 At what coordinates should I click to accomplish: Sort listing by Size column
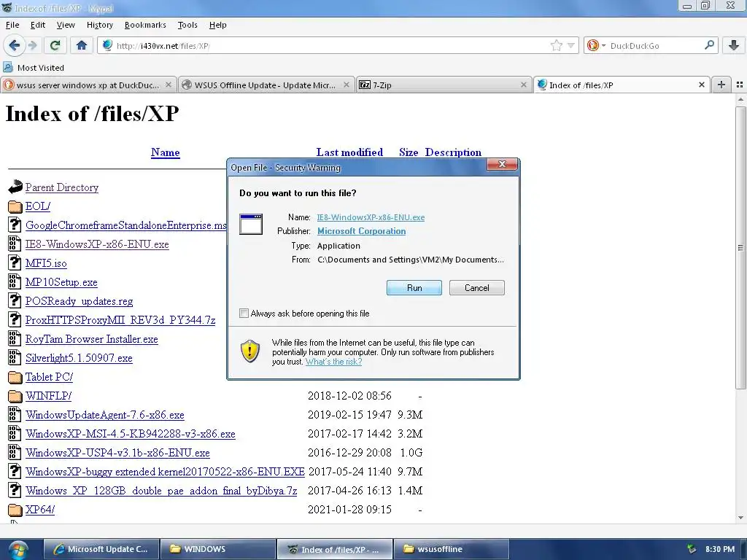tap(409, 152)
